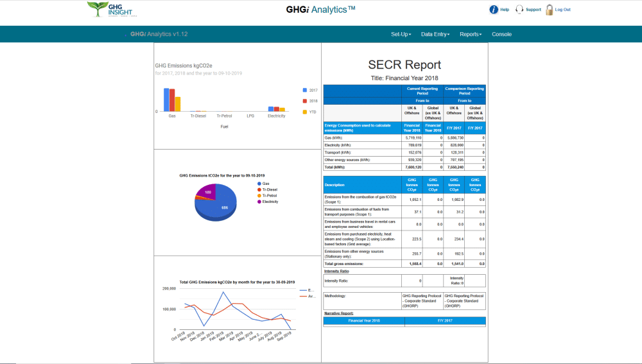Click the Gas axis label in bar chart
Image resolution: width=642 pixels, height=364 pixels.
pos(172,116)
